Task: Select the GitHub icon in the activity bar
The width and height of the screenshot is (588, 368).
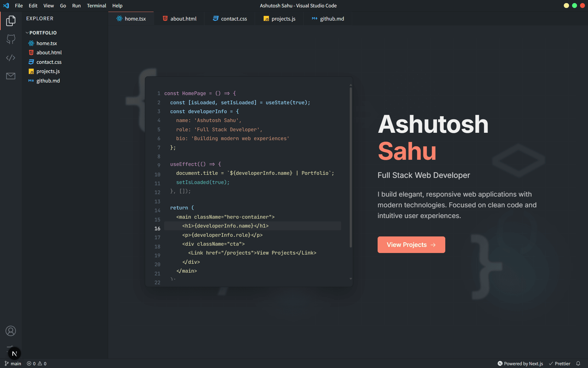Action: click(11, 39)
